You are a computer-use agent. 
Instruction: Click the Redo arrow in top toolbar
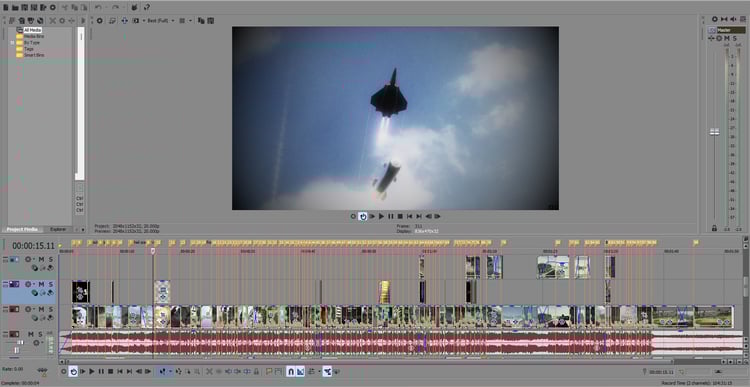click(115, 8)
